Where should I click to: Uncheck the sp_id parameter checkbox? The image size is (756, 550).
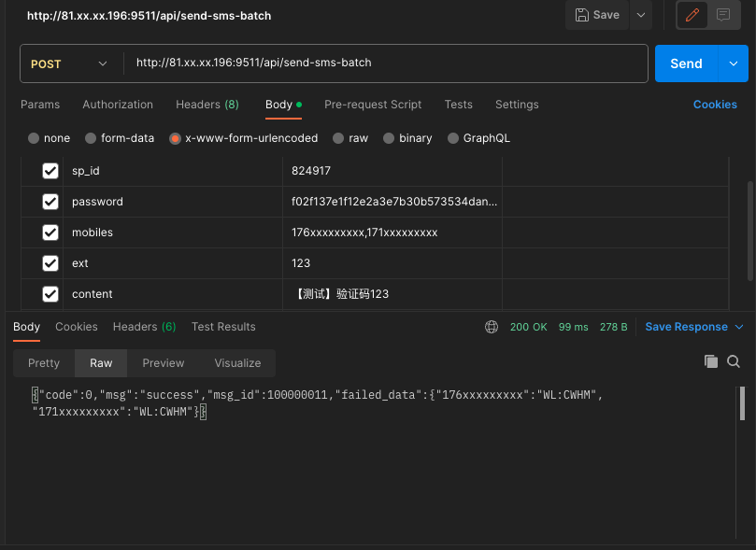50,171
